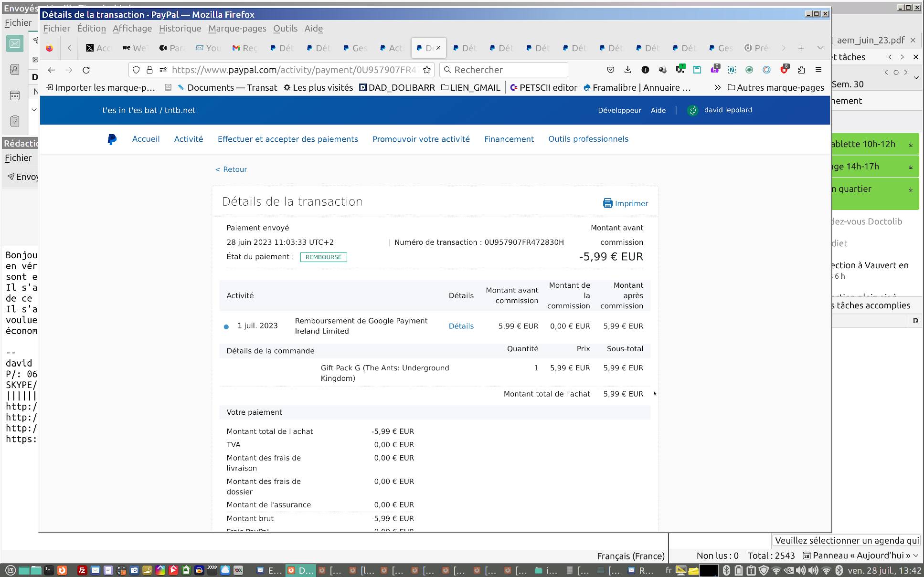Expand the Panneau Aujourd'hui dropdown arrow
This screenshot has width=924, height=577.
915,556
